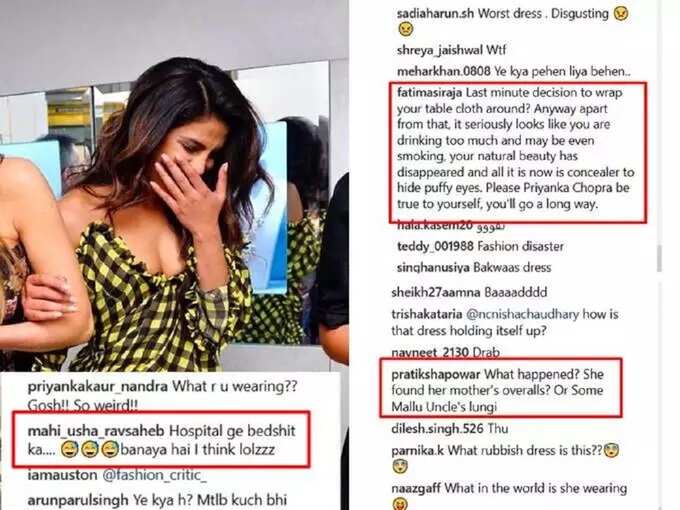This screenshot has width=680, height=510.
Task: Click the comments scrollbar thumb
Action: tap(659, 258)
